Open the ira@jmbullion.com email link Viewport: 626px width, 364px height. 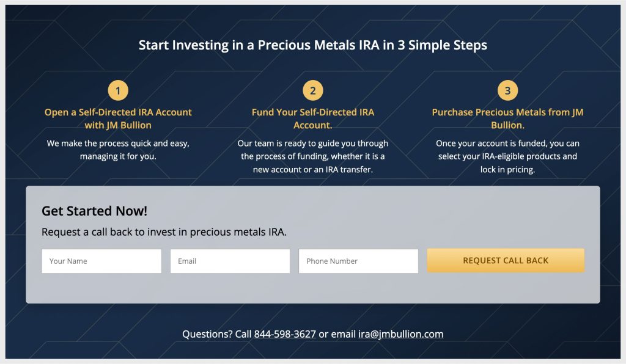tap(400, 334)
